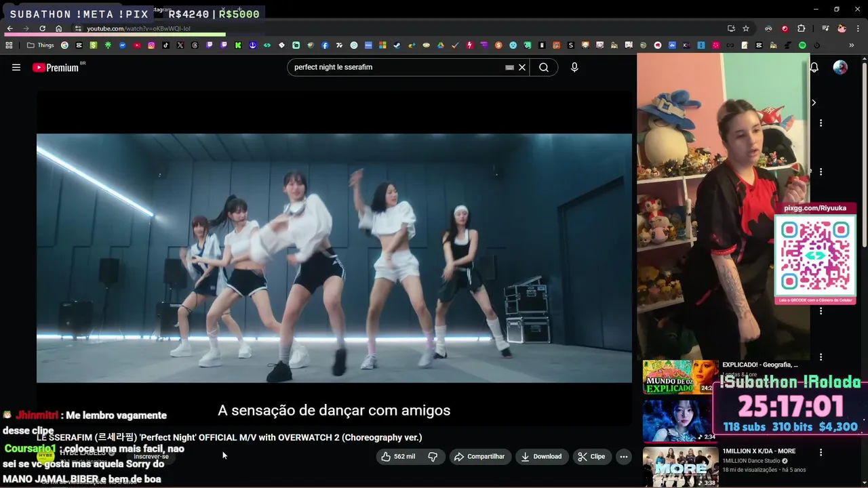Start voice search with microphone icon
This screenshot has height=488, width=868.
(x=574, y=67)
